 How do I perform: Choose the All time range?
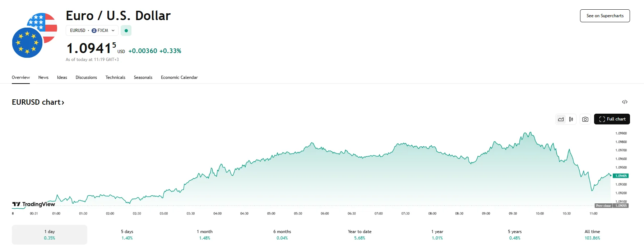pyautogui.click(x=592, y=235)
